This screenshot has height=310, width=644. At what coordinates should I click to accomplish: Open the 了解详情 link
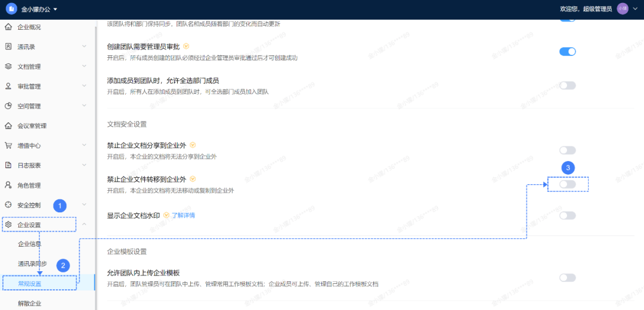[183, 215]
